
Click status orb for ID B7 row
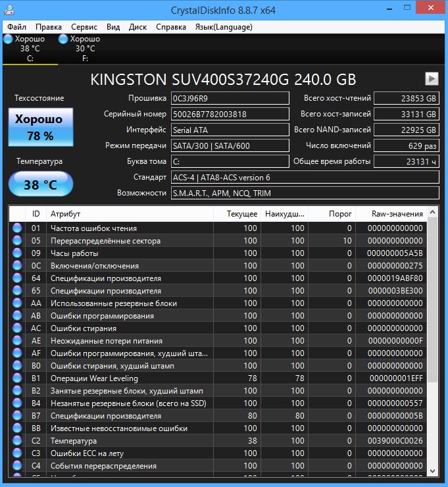coord(17,415)
